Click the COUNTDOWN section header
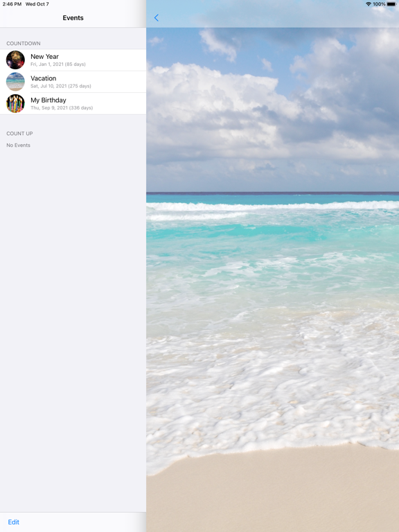The width and height of the screenshot is (399, 532). point(24,44)
